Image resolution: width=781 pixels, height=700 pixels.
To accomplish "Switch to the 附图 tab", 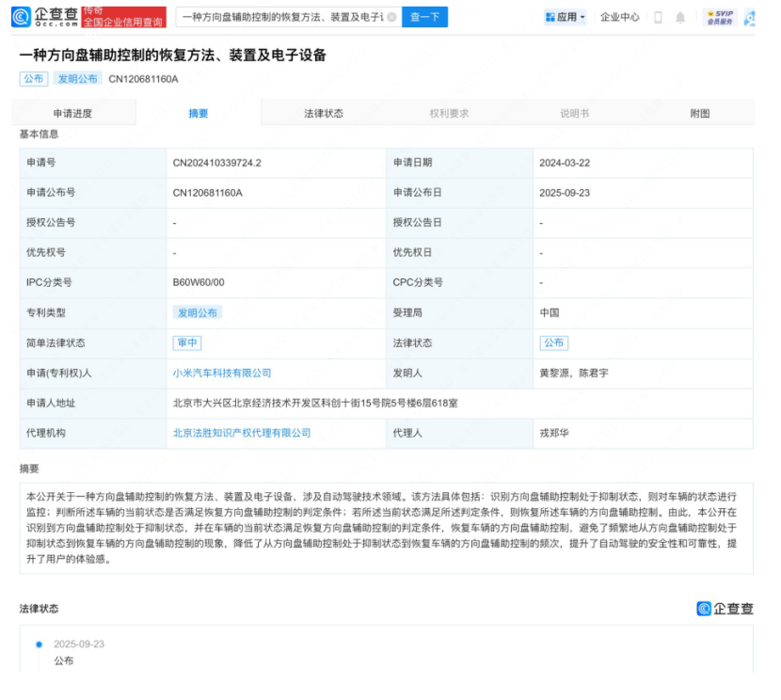I will click(x=700, y=114).
